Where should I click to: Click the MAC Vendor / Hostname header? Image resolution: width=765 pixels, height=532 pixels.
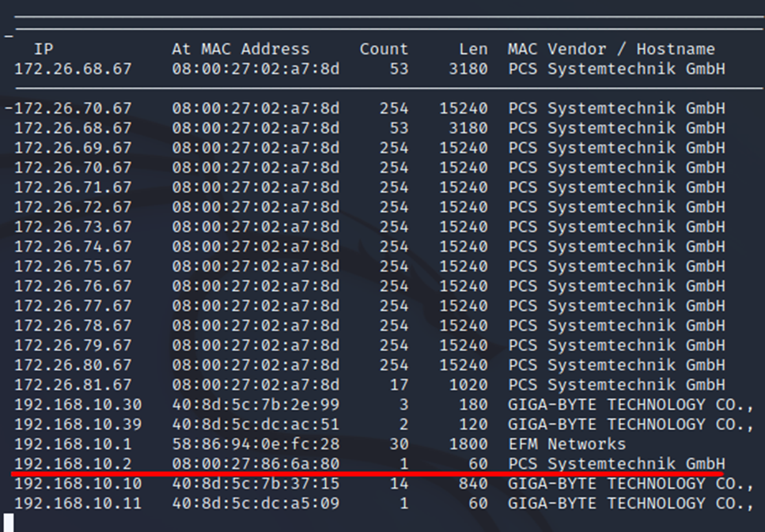tap(612, 49)
